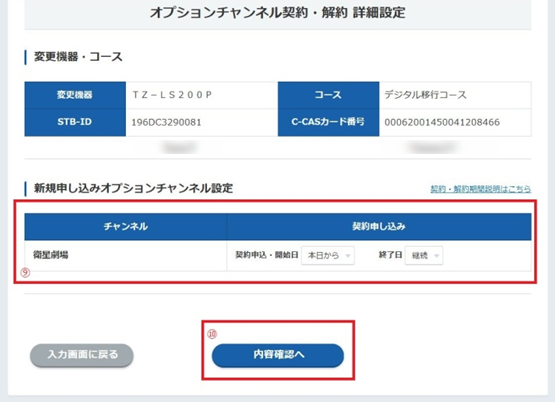Click the STB-ID value 196DC3290081
The width and height of the screenshot is (555, 402).
pyautogui.click(x=166, y=122)
